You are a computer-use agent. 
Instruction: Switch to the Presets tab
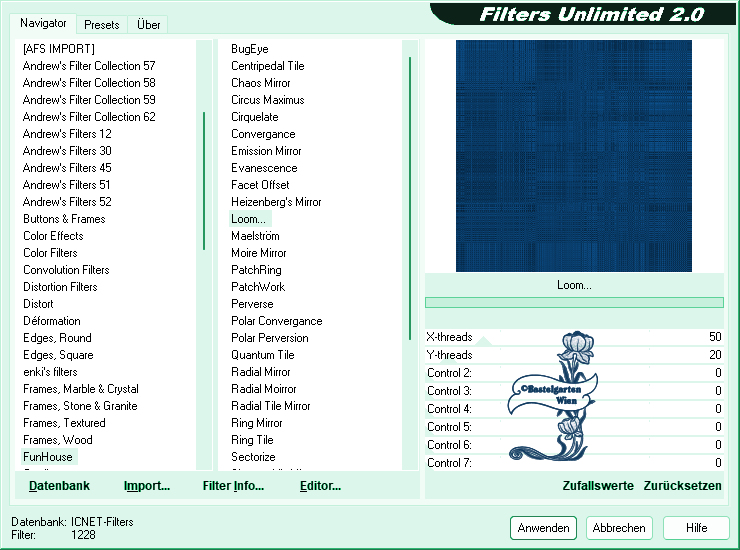coord(101,25)
